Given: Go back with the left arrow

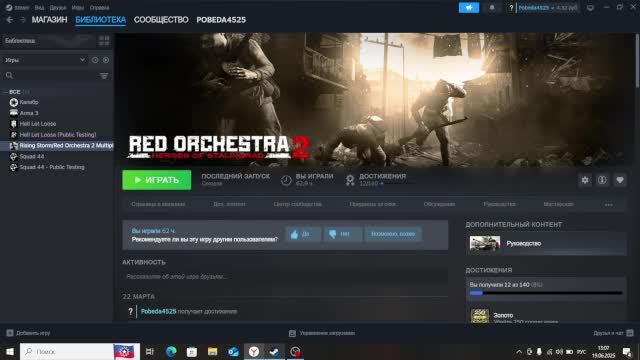Looking at the screenshot, I should 9,20.
